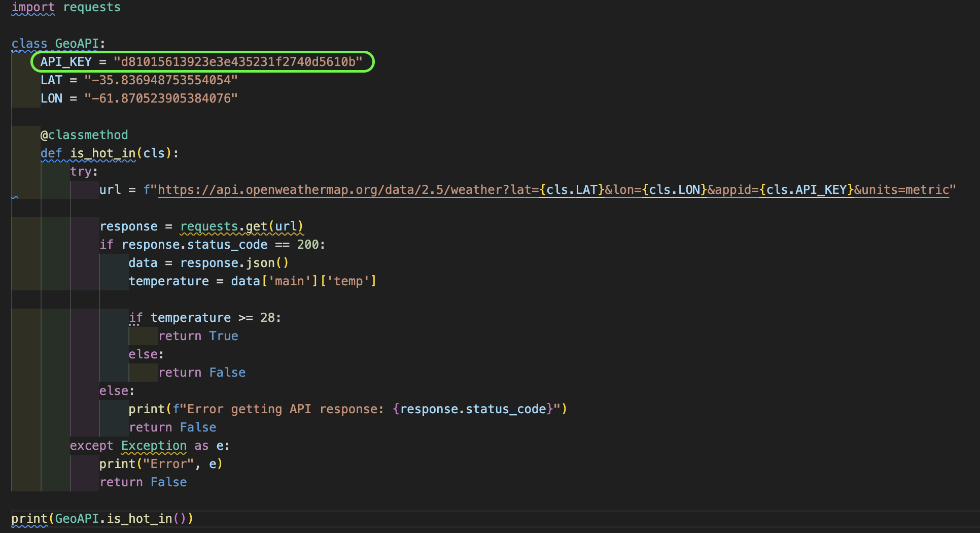Click the @classmethod decorator
The height and width of the screenshot is (533, 980).
point(84,135)
